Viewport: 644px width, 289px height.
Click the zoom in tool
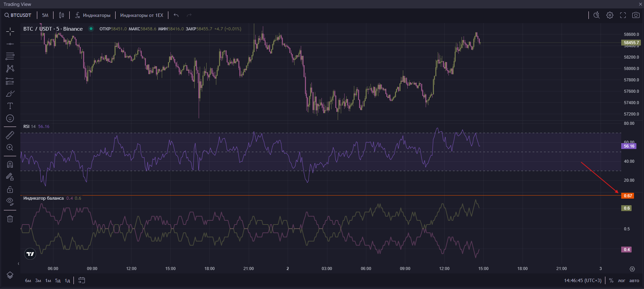click(x=10, y=148)
